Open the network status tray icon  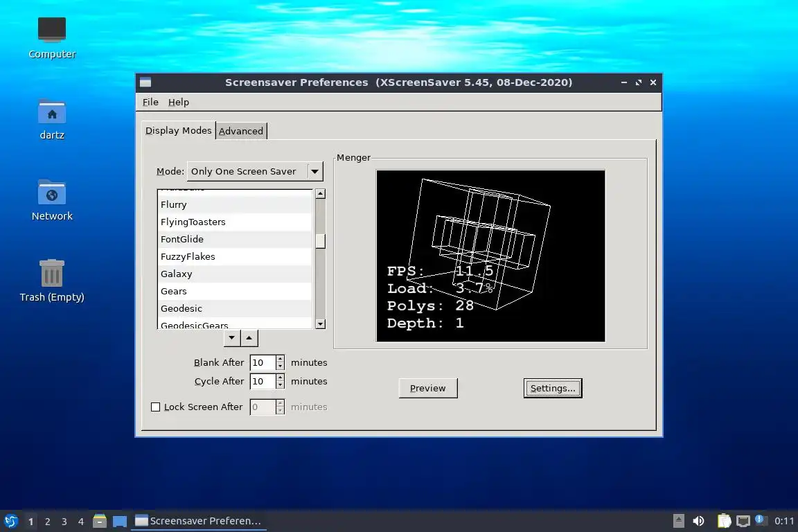coord(743,521)
